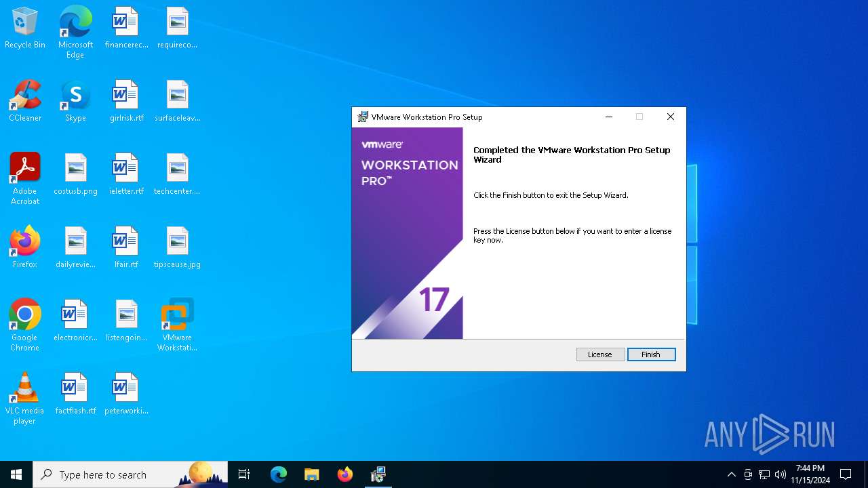Viewport: 868px width, 488px height.
Task: Select the CCleaner desktop shortcut
Action: pos(25,102)
